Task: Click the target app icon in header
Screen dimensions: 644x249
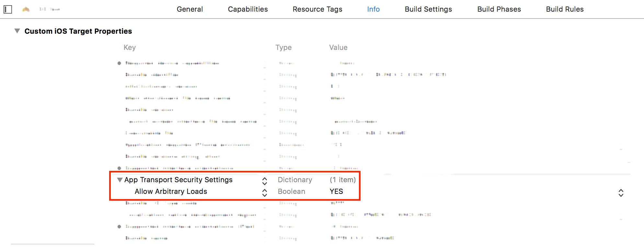Action: point(26,9)
